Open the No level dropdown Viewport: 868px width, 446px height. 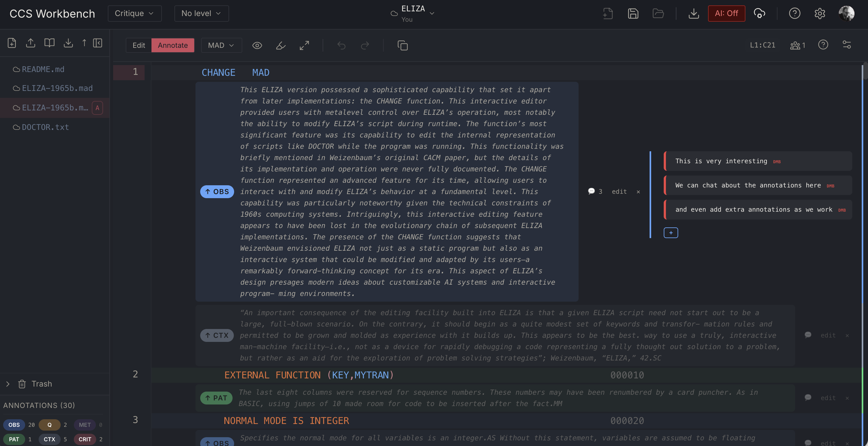pyautogui.click(x=201, y=14)
